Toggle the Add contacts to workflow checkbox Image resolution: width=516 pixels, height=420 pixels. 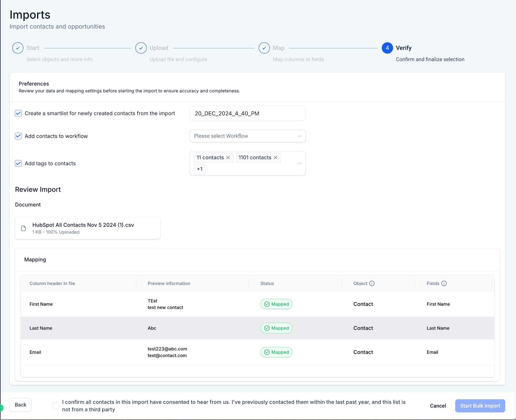click(18, 136)
